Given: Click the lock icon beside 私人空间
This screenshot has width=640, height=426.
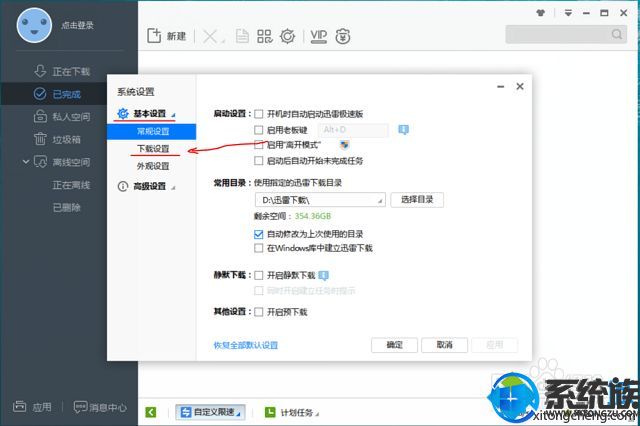Looking at the screenshot, I should 40,116.
